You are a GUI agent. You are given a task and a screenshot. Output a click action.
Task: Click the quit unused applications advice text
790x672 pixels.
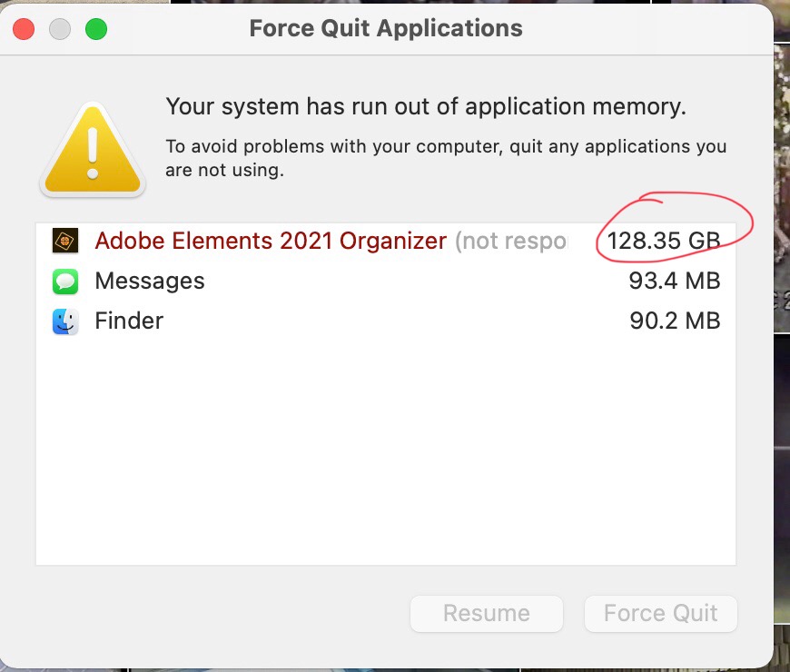(445, 157)
